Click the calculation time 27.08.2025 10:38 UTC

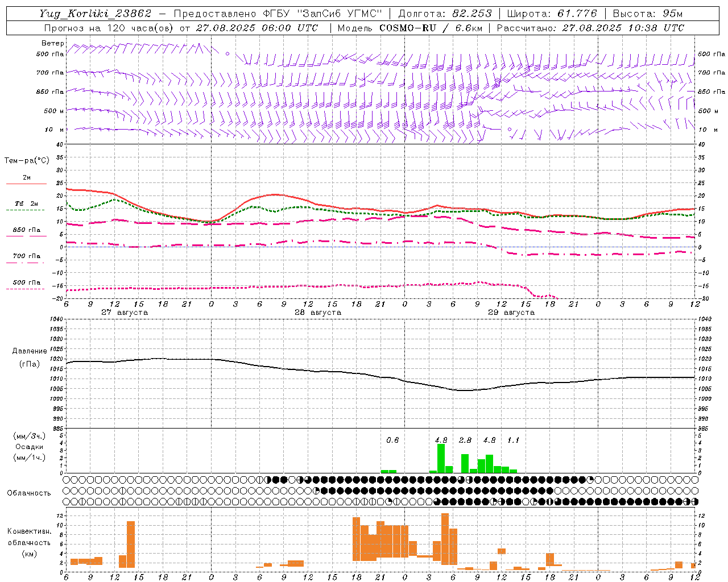point(623,28)
